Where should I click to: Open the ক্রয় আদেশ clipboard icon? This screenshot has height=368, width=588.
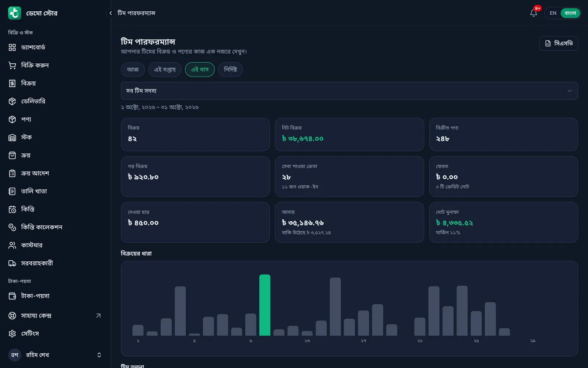point(12,173)
